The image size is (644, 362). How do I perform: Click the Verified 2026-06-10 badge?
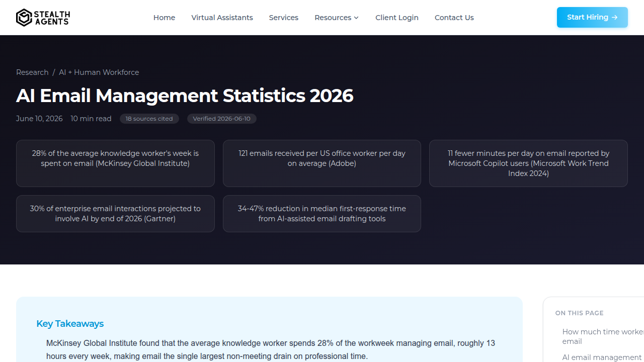[x=221, y=119]
